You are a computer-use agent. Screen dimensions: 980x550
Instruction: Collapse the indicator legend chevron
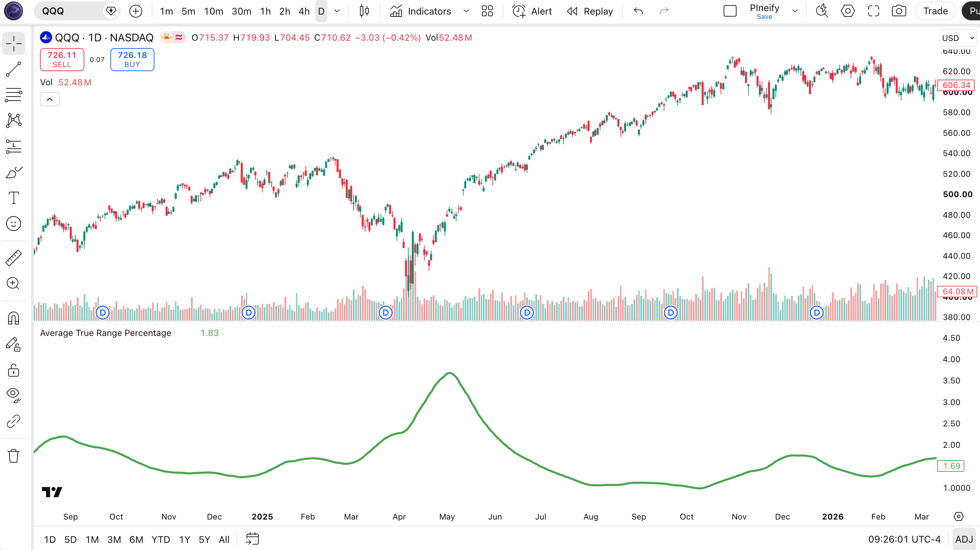click(50, 99)
